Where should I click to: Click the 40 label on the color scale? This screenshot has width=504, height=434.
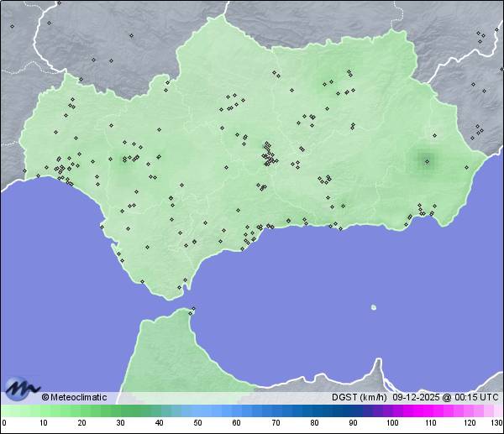(x=159, y=423)
